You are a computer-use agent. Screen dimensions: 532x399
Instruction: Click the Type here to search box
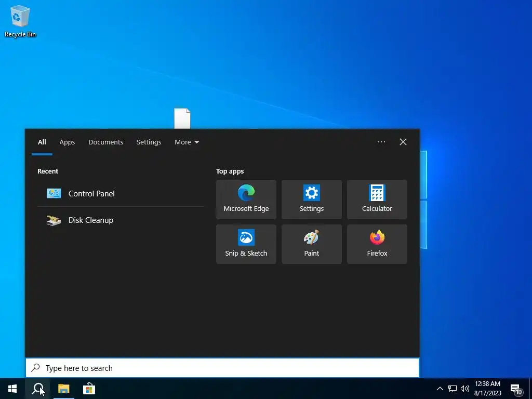coord(222,368)
